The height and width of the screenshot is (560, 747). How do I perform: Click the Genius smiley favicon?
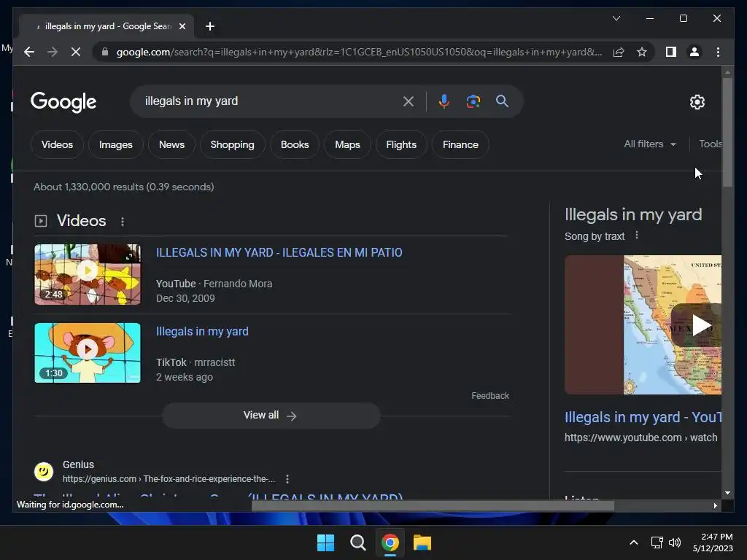(x=44, y=472)
